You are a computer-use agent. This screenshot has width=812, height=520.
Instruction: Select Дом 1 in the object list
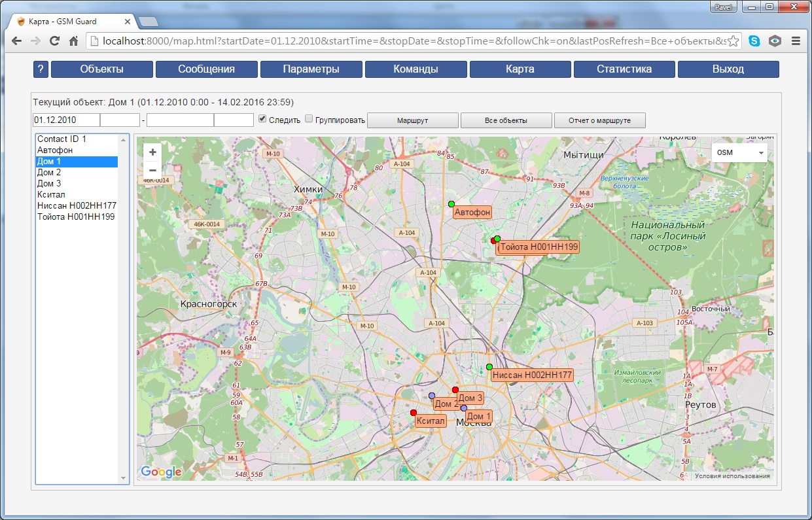pyautogui.click(x=77, y=162)
